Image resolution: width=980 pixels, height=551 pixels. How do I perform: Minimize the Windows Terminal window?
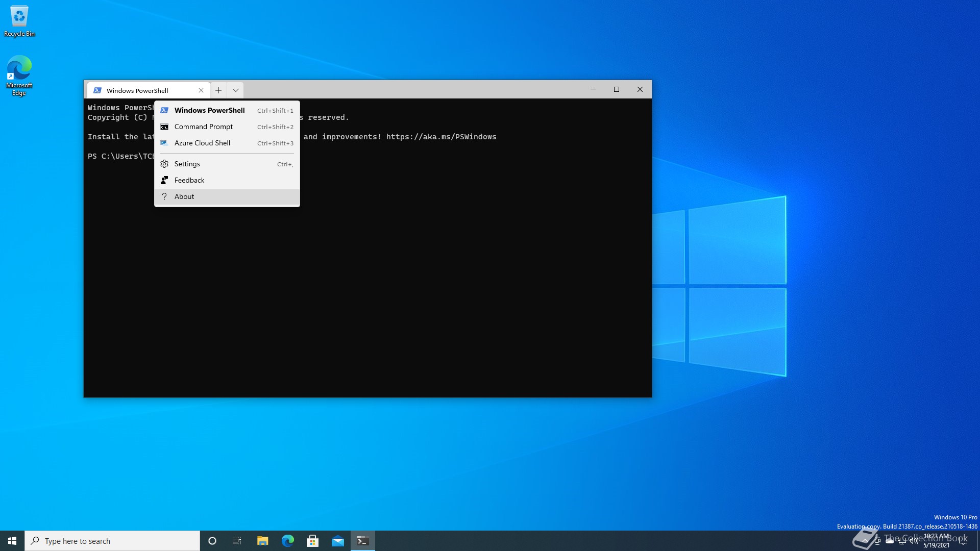[x=593, y=89]
